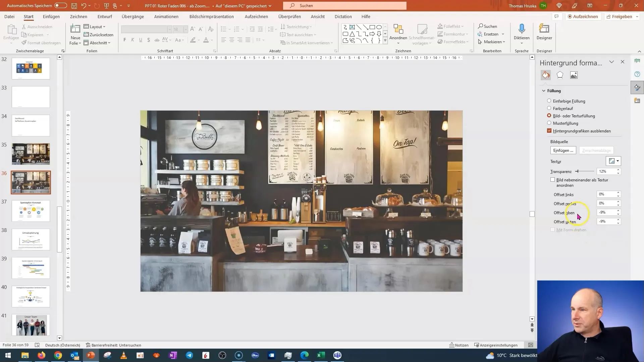Check Bild nebeneinander als Textur anordnen

[552, 180]
